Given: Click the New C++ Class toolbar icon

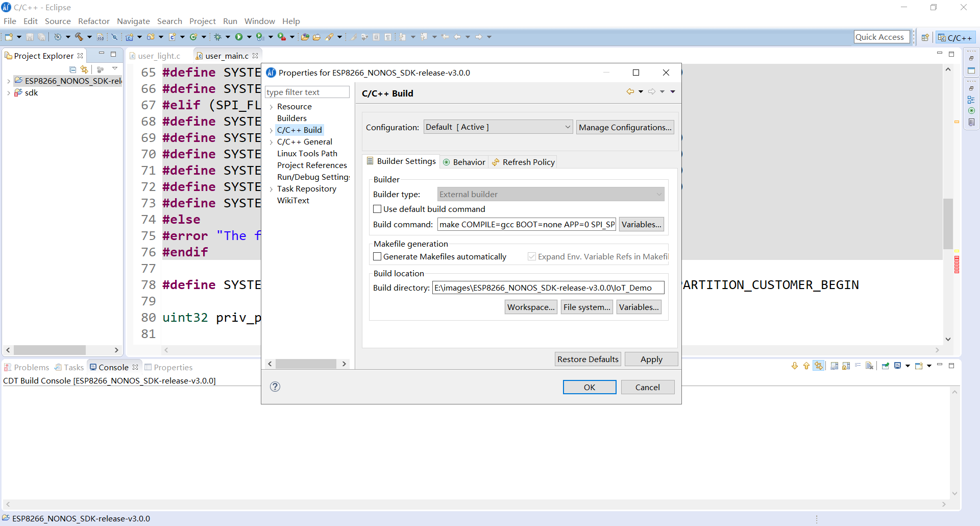Looking at the screenshot, I should pos(193,37).
